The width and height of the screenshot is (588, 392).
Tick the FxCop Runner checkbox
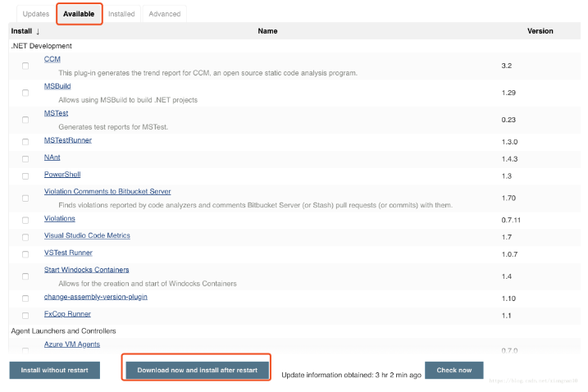[x=25, y=315]
